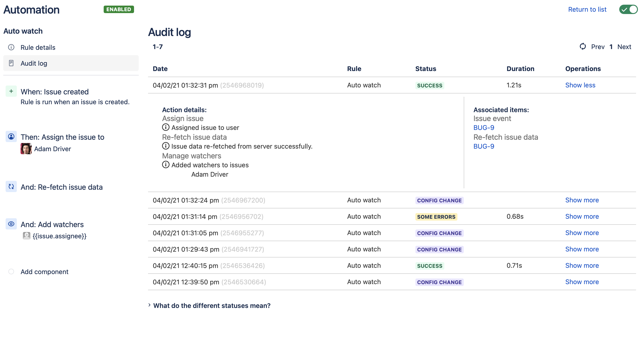Viewport: 644px width, 343px height.
Task: Click the ENABLED status badge
Action: tap(118, 10)
